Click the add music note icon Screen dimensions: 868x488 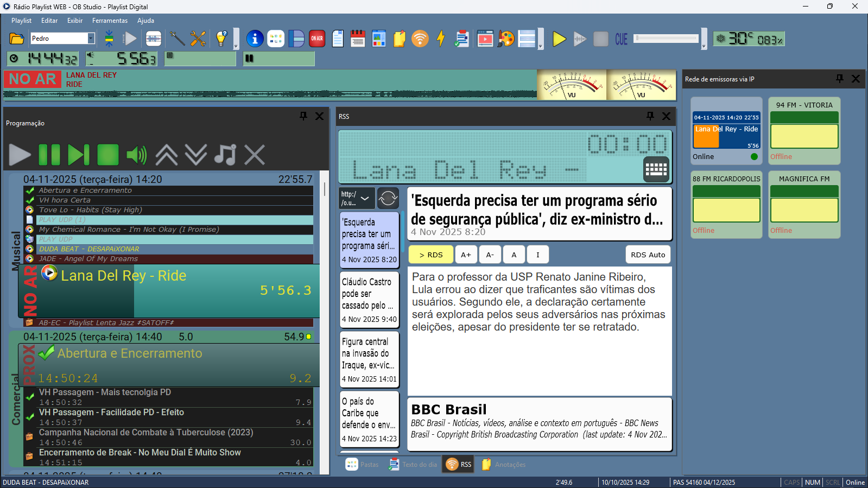coord(225,155)
